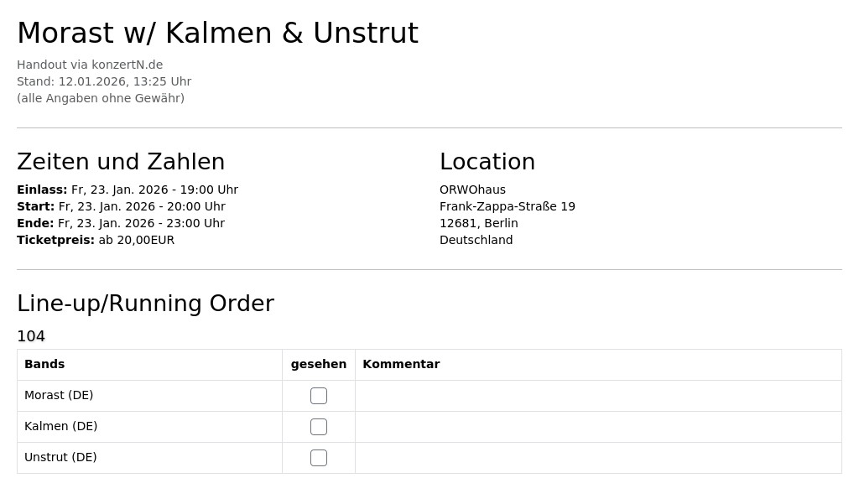Click the Unstrut (DE) band name
859x504 pixels.
[x=60, y=457]
